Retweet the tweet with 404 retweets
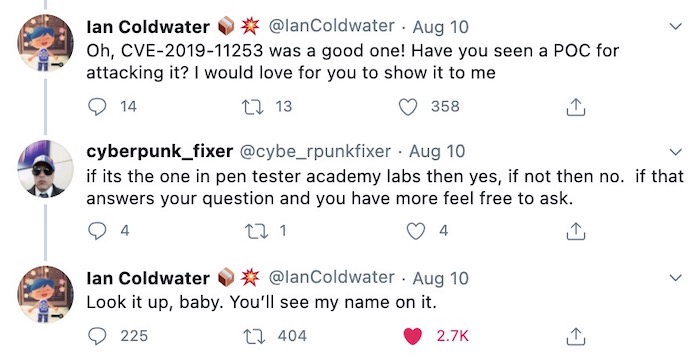 (x=254, y=336)
